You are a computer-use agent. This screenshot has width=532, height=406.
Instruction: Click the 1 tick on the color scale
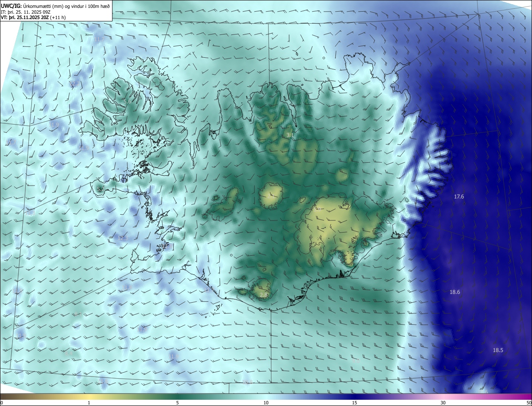click(x=89, y=403)
